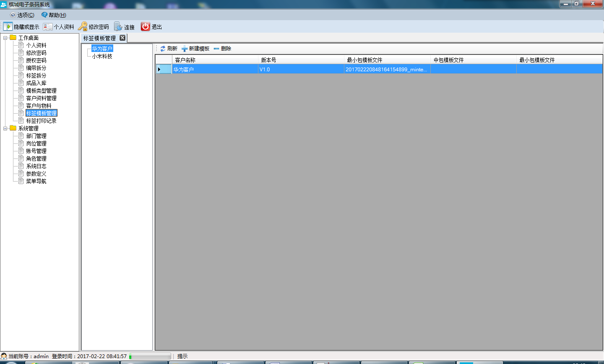Viewport: 604px width, 364px height.
Task: Click the 修改密码 key icon
Action: click(83, 26)
